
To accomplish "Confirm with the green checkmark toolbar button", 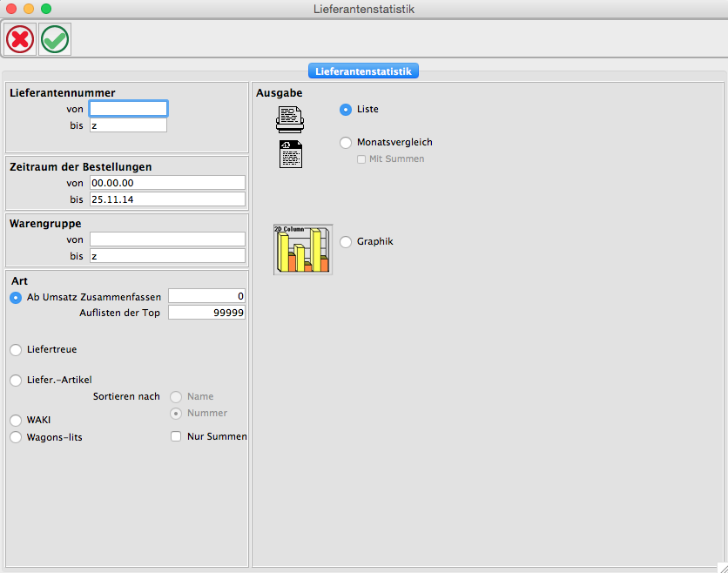I will click(55, 39).
